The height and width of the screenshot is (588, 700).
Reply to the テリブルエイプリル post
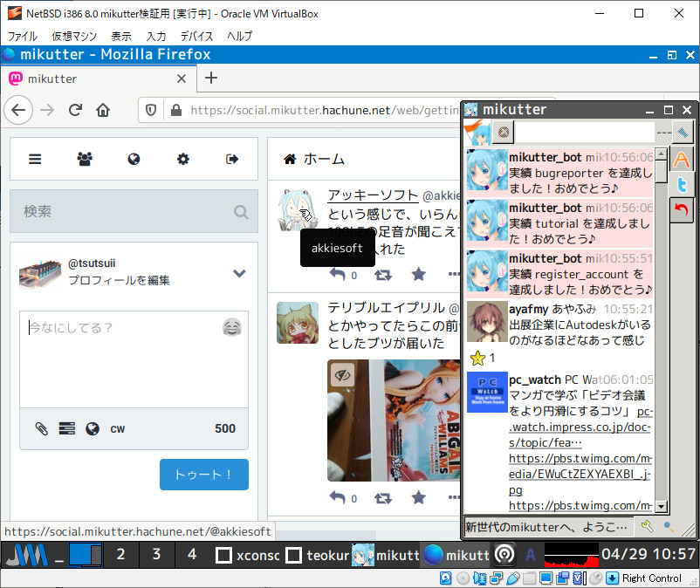(x=338, y=497)
